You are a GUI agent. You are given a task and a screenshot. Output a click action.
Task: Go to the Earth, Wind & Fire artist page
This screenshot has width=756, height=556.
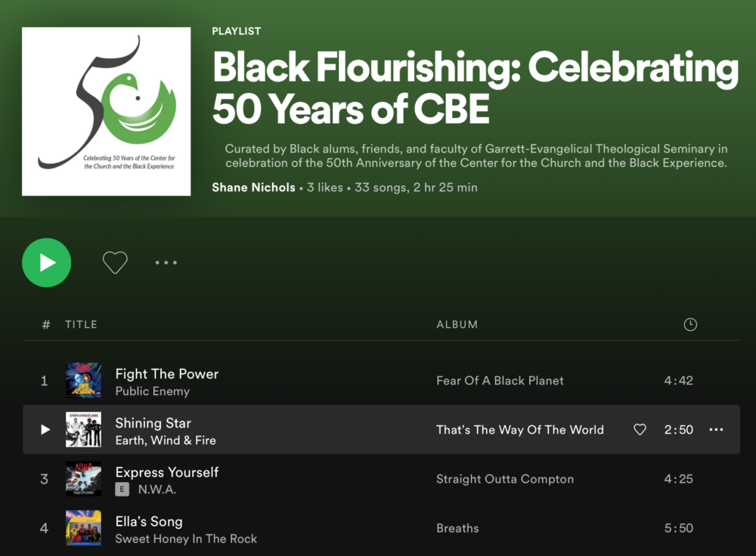point(166,440)
